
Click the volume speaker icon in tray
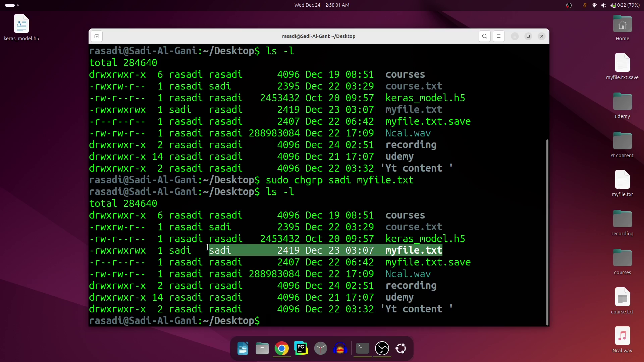604,5
